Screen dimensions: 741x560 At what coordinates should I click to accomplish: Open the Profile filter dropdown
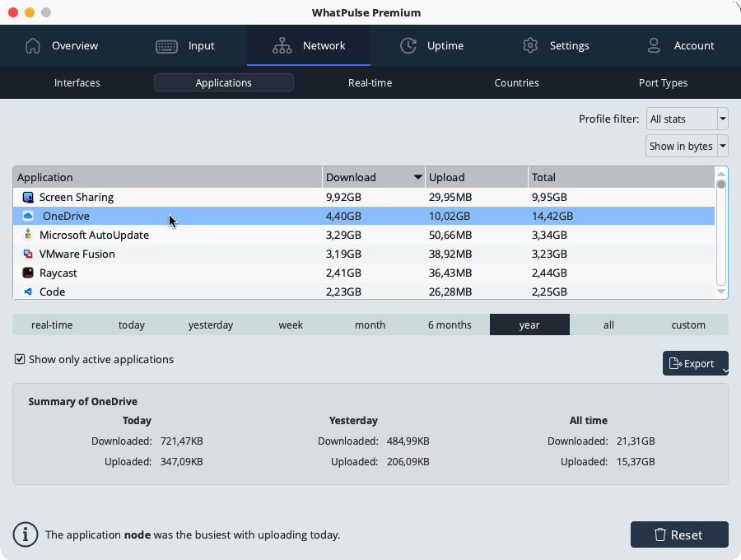[687, 119]
